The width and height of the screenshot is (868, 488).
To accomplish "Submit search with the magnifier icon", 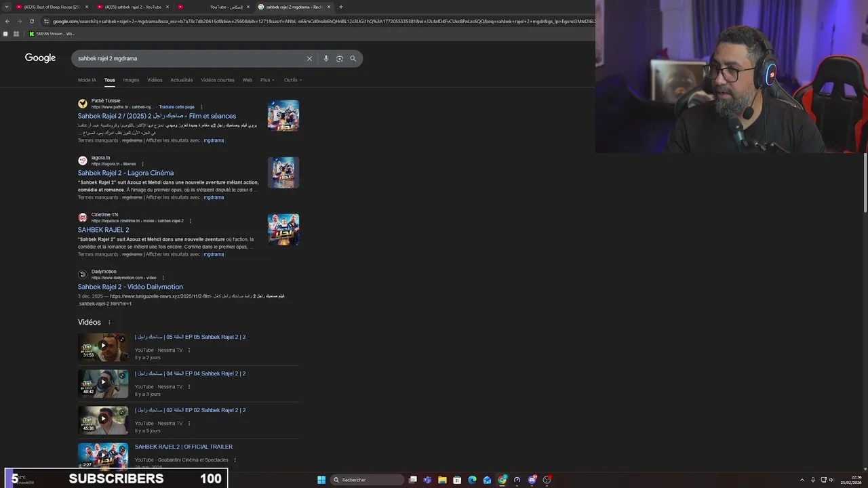I will tap(353, 58).
